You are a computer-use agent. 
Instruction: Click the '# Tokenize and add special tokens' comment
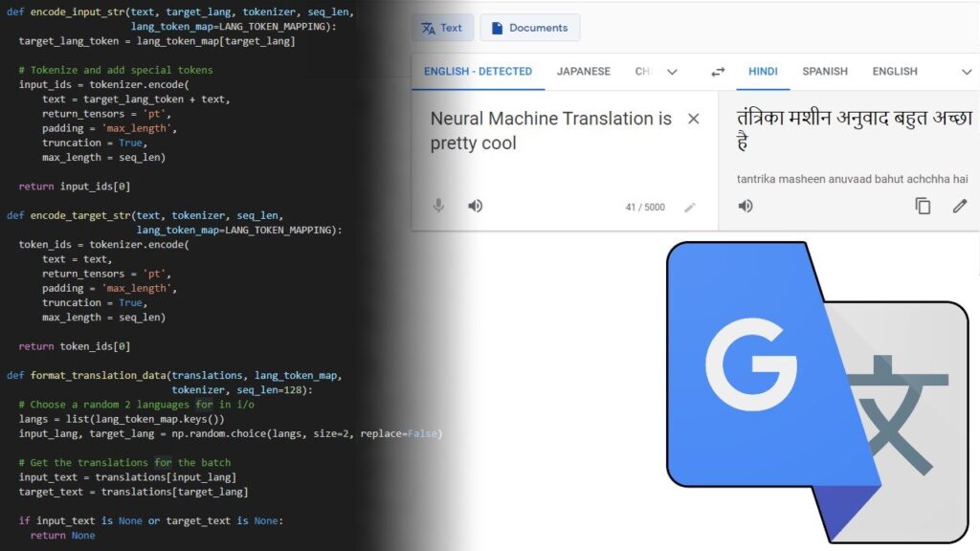coord(116,70)
